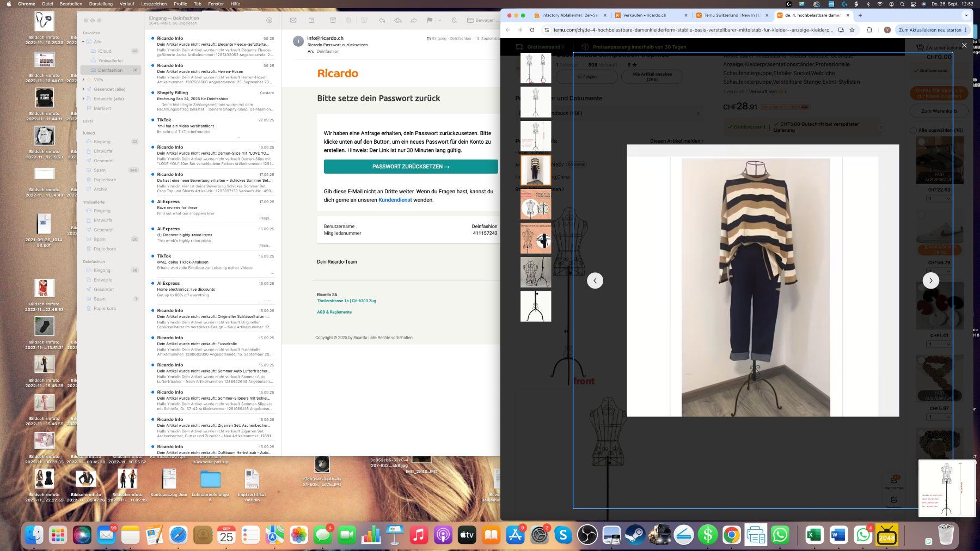Open Spotlight search in the menu bar
980x551 pixels.
[x=902, y=4]
